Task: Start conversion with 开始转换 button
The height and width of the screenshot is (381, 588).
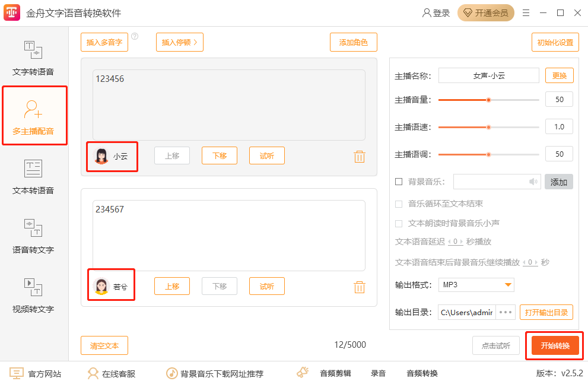Action: point(555,345)
